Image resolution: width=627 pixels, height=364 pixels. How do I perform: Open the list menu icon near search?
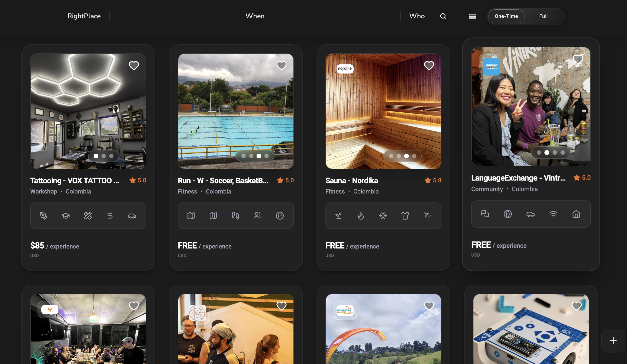tap(473, 16)
